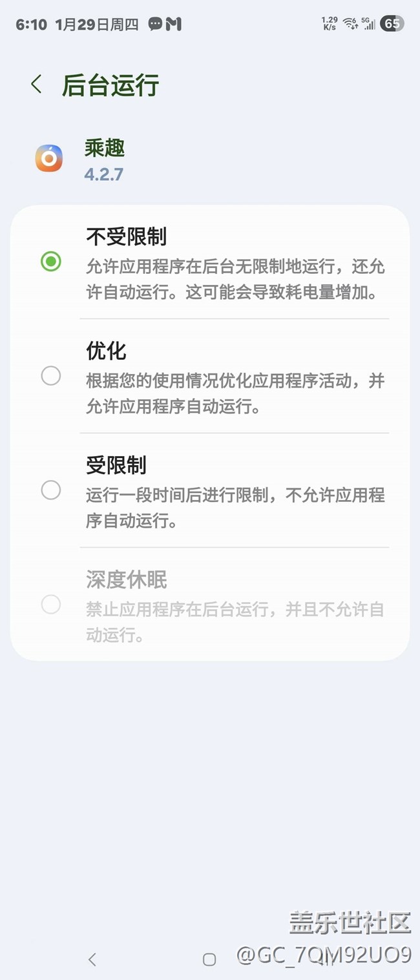420x980 pixels.
Task: Select the 不受限制 radio button
Action: pyautogui.click(x=51, y=262)
